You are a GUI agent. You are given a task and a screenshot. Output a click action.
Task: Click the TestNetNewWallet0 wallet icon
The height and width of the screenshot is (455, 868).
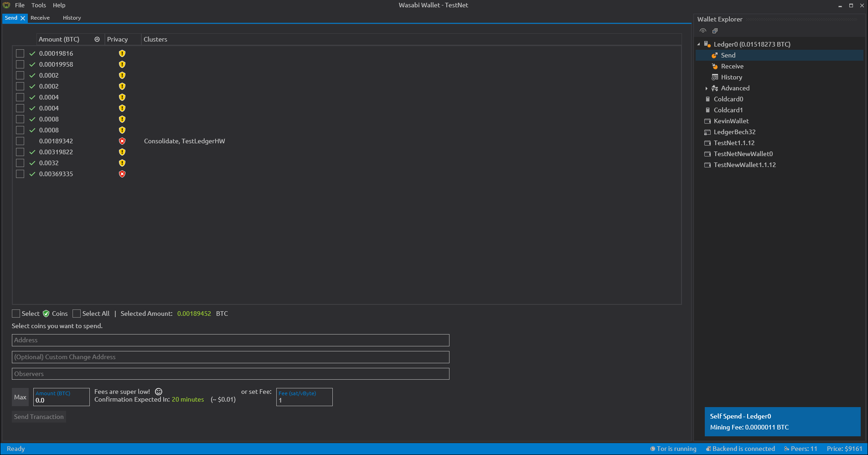708,154
